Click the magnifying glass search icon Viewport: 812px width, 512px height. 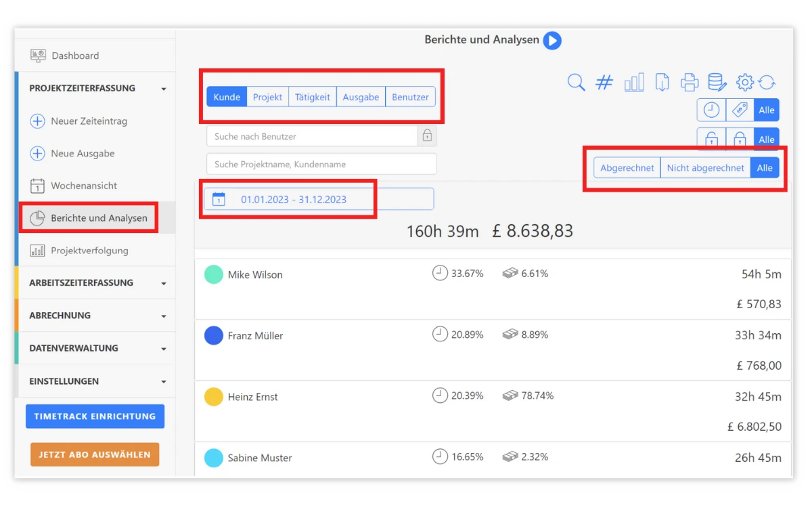[x=576, y=83]
